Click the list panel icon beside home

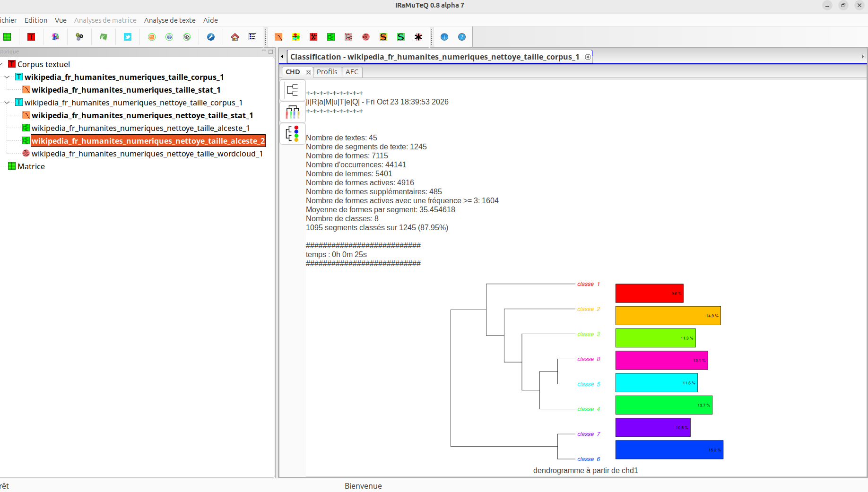252,37
